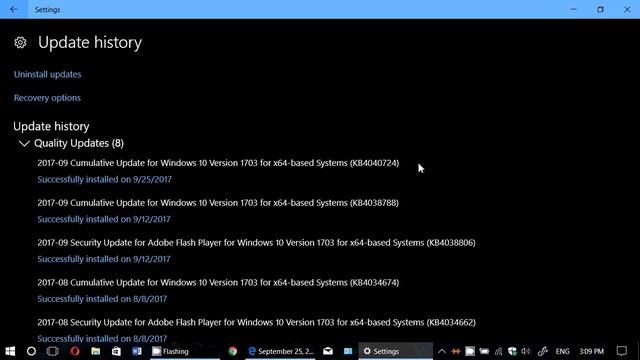Open network connections tray icon
This screenshot has width=640, height=360.
pyautogui.click(x=498, y=351)
